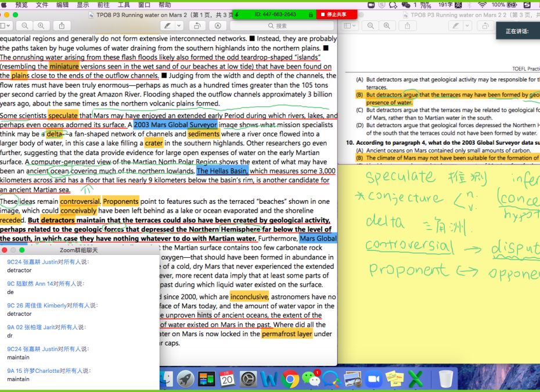Click Justin's "detractor" chat message
Screen dimensions: 540x392
click(x=19, y=271)
